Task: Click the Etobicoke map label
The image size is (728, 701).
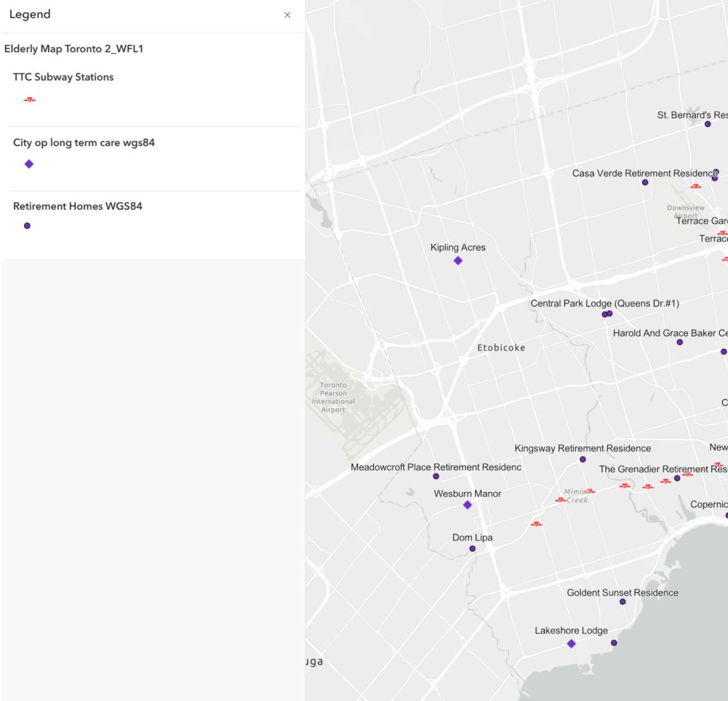Action: (501, 348)
